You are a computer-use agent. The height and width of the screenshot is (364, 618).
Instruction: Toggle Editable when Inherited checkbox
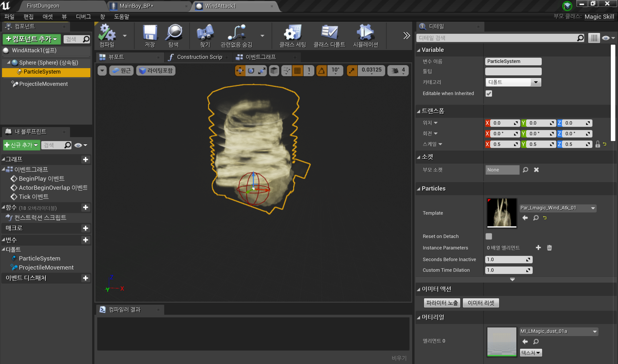(489, 93)
